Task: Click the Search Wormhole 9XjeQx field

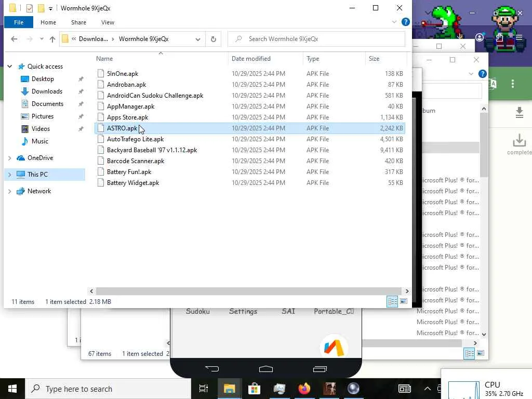Action: point(316,39)
